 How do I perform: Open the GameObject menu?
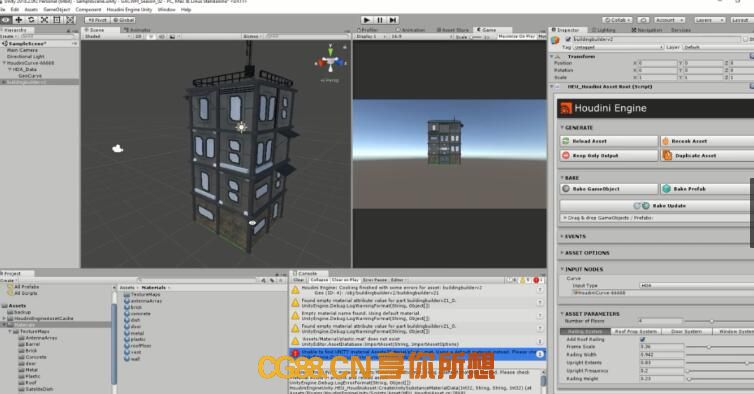tap(57, 9)
